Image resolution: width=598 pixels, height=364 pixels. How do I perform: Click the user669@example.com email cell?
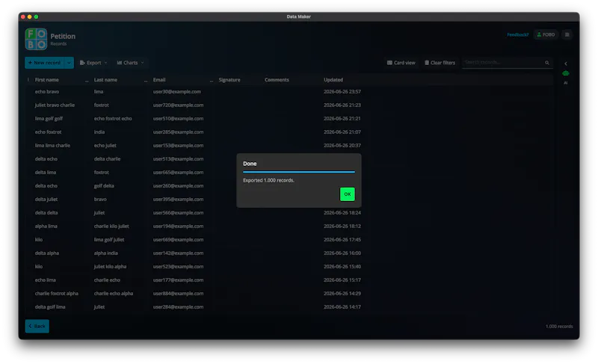point(178,240)
